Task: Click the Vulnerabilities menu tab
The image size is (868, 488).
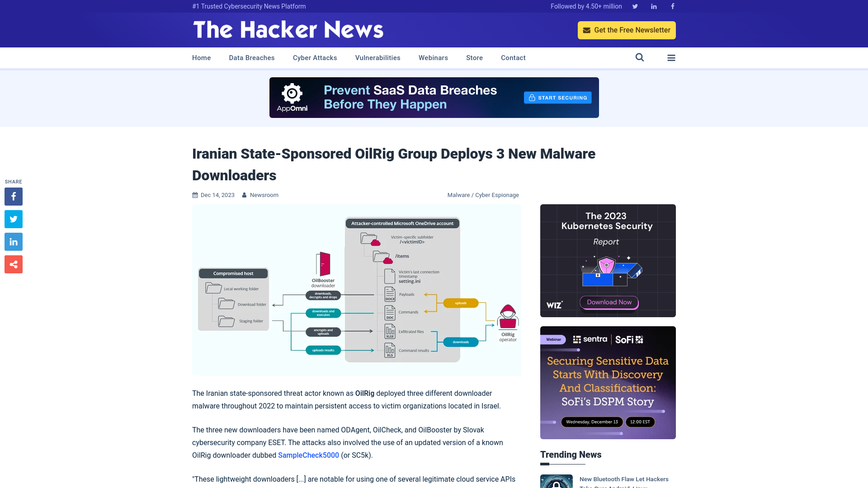Action: click(x=377, y=58)
